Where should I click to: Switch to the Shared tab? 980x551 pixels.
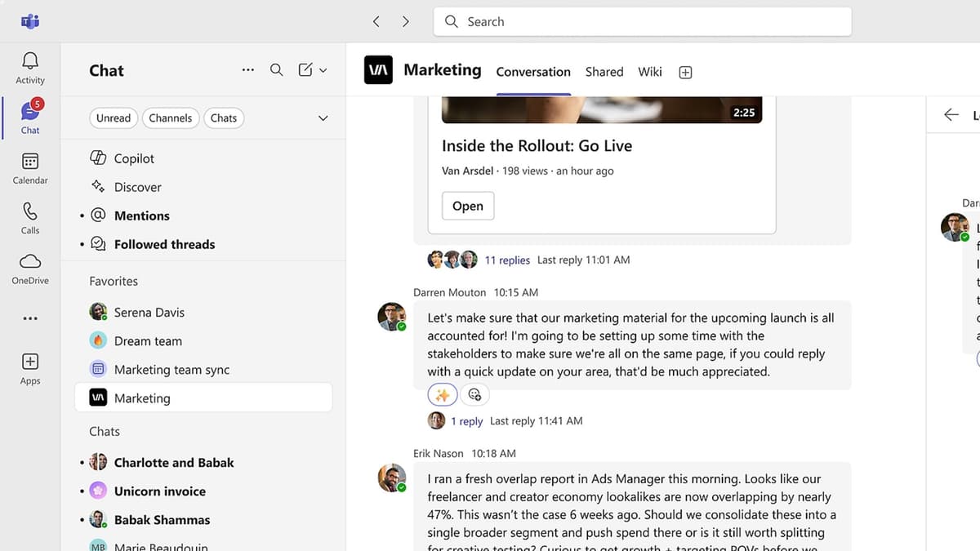click(x=604, y=72)
